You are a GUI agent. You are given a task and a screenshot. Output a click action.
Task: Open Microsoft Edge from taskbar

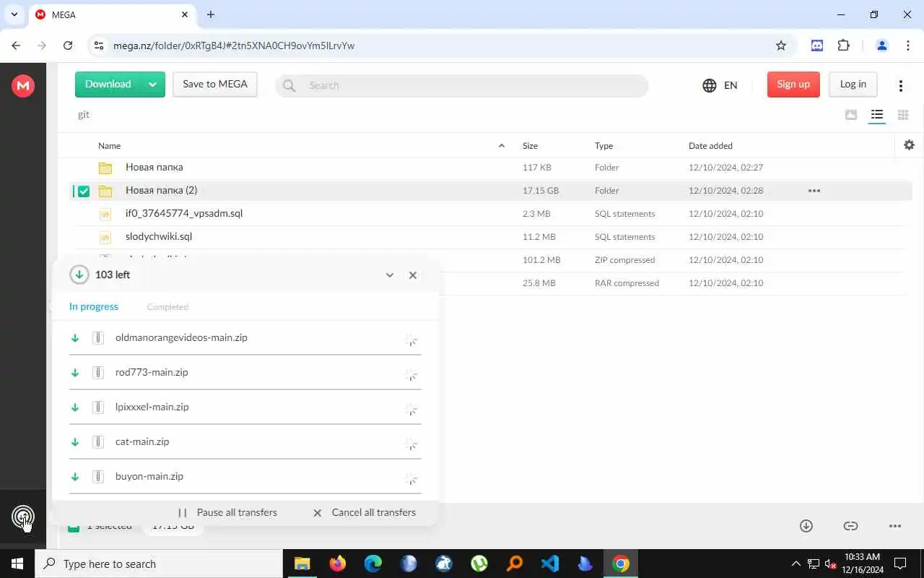click(x=372, y=564)
